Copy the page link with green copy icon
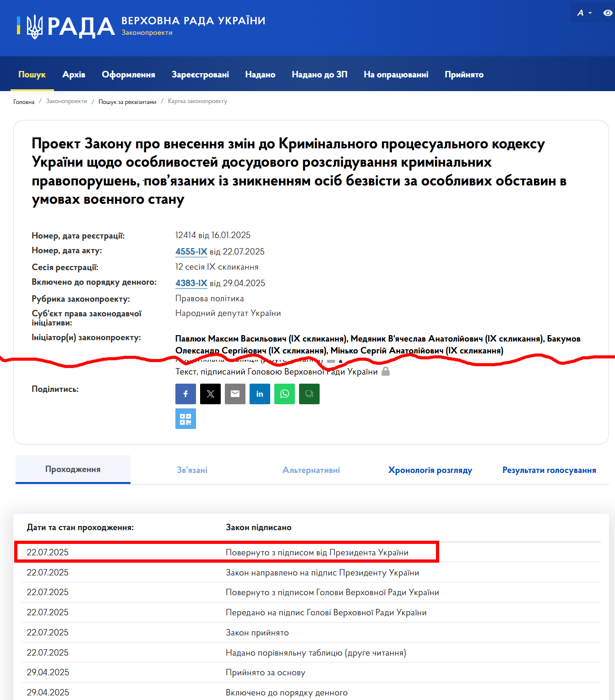The image size is (615, 700). [x=309, y=394]
